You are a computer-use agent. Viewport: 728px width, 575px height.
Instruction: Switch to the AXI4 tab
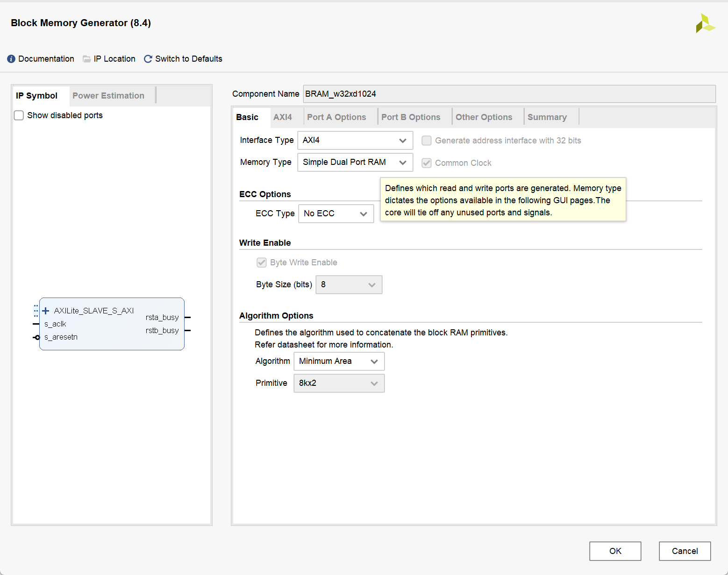(x=283, y=117)
